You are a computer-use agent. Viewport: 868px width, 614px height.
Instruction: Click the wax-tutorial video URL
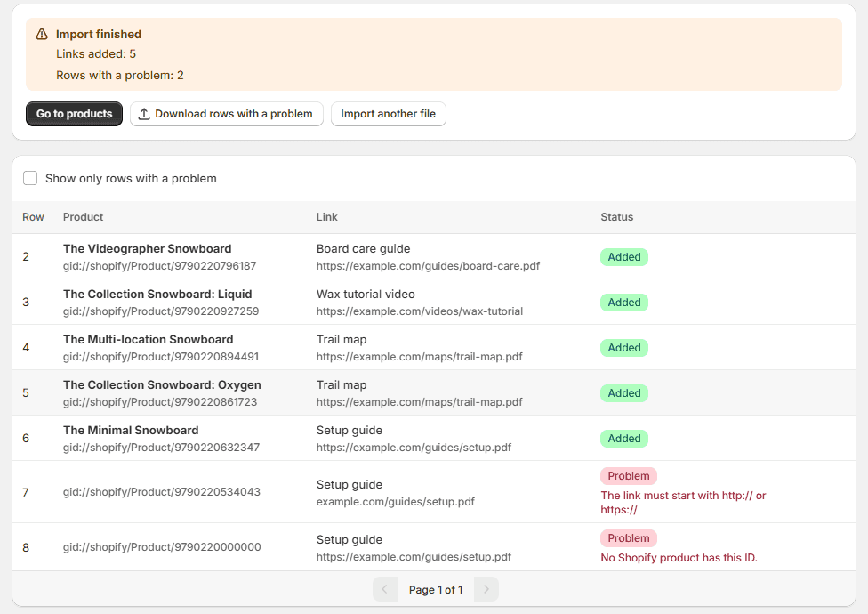coord(420,311)
